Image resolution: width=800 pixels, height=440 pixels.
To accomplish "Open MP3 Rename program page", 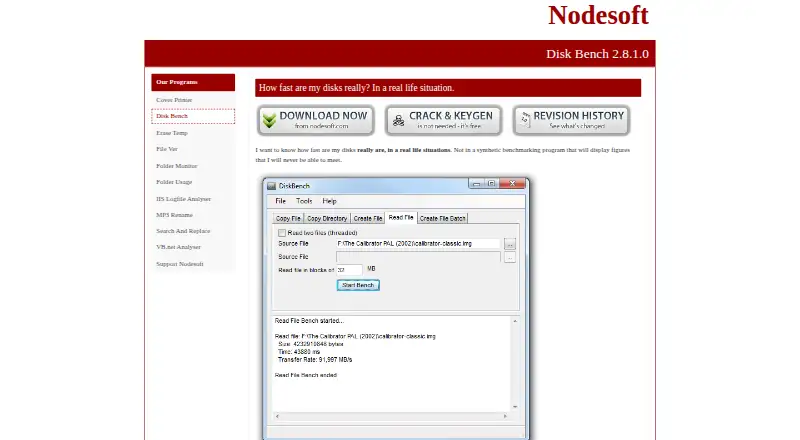I will [x=174, y=215].
